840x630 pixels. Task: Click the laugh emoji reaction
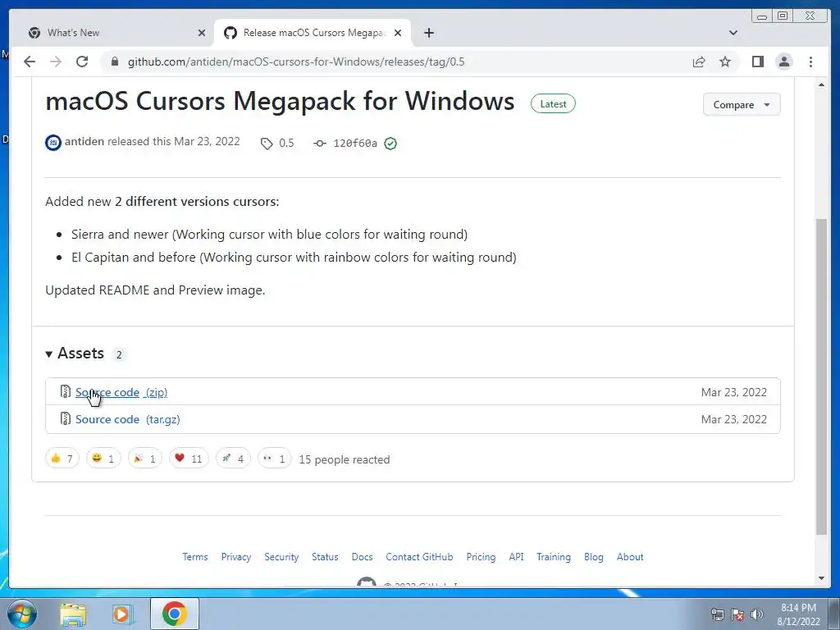[103, 459]
